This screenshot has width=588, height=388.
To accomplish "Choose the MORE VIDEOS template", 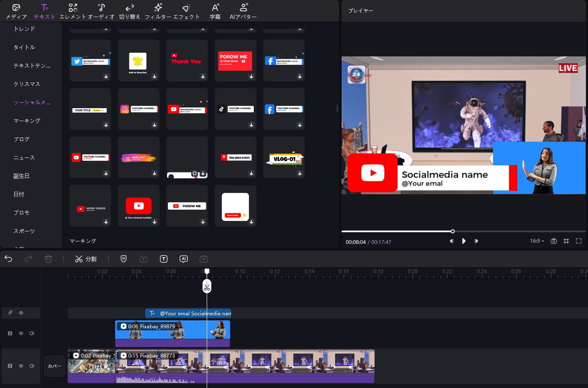I will click(x=90, y=206).
